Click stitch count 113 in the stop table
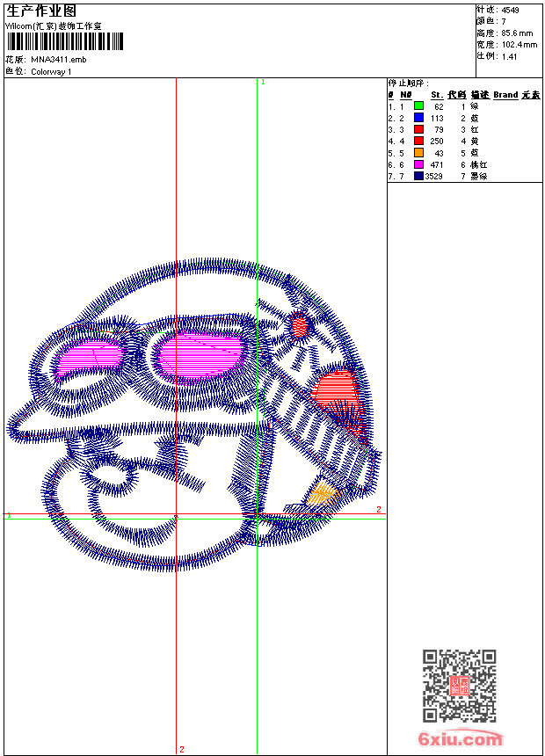545x756 pixels. point(437,118)
